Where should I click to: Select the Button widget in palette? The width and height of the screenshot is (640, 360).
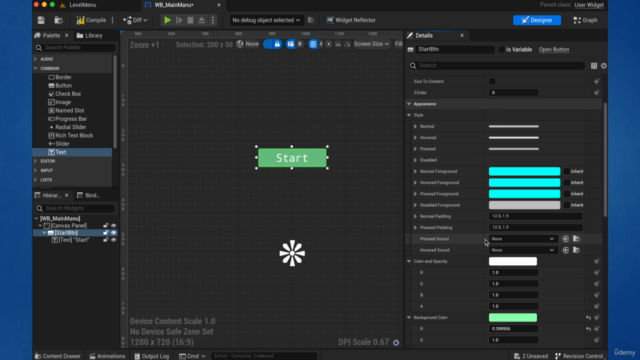click(x=60, y=85)
